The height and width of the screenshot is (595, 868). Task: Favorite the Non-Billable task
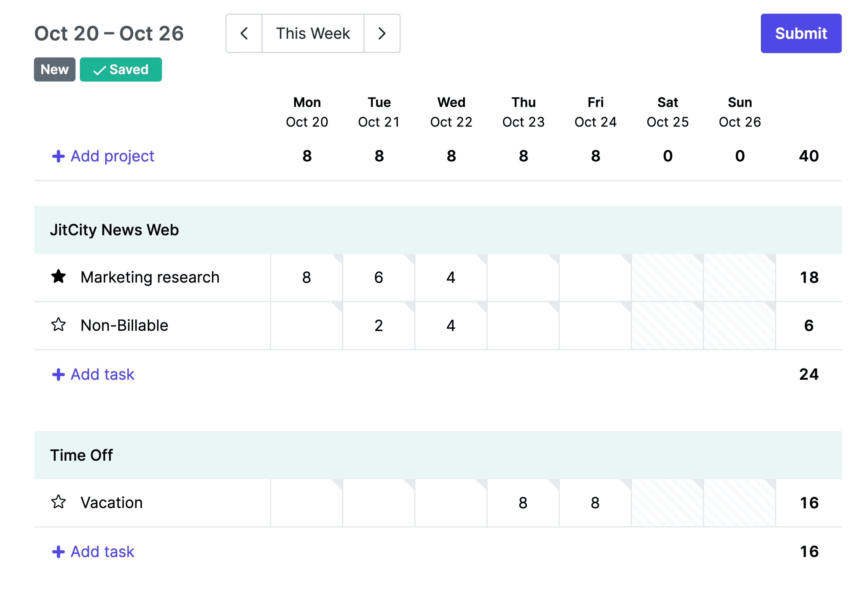coord(59,325)
